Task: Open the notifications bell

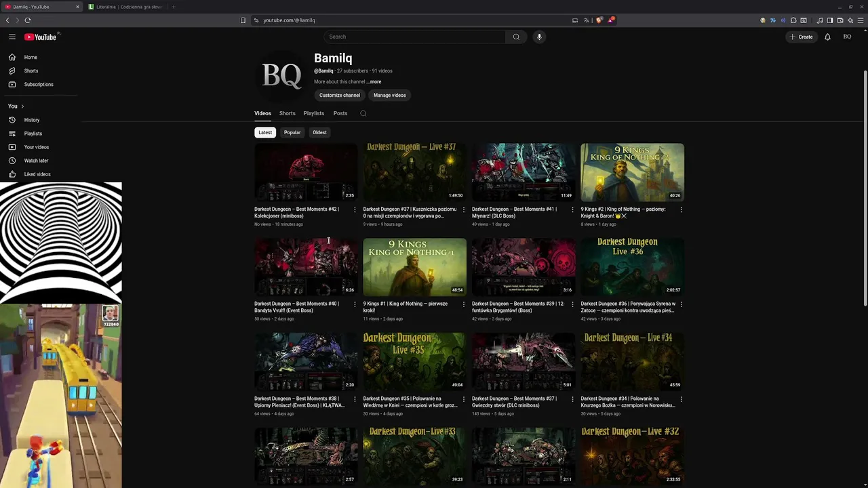Action: pyautogui.click(x=827, y=37)
